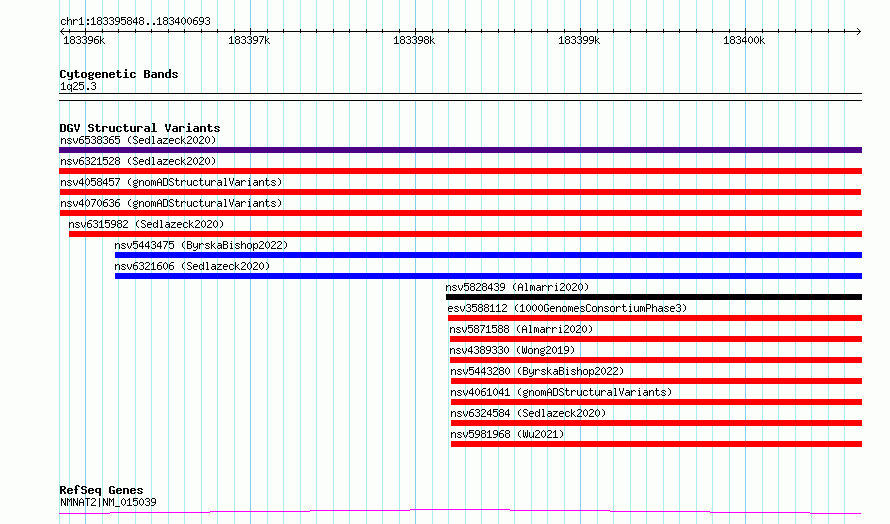Click the red nsv5981968 variant bar

[x=656, y=444]
